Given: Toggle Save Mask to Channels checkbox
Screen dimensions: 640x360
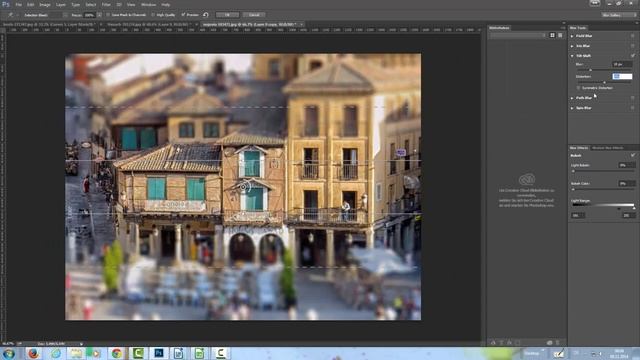Looking at the screenshot, I should point(108,15).
